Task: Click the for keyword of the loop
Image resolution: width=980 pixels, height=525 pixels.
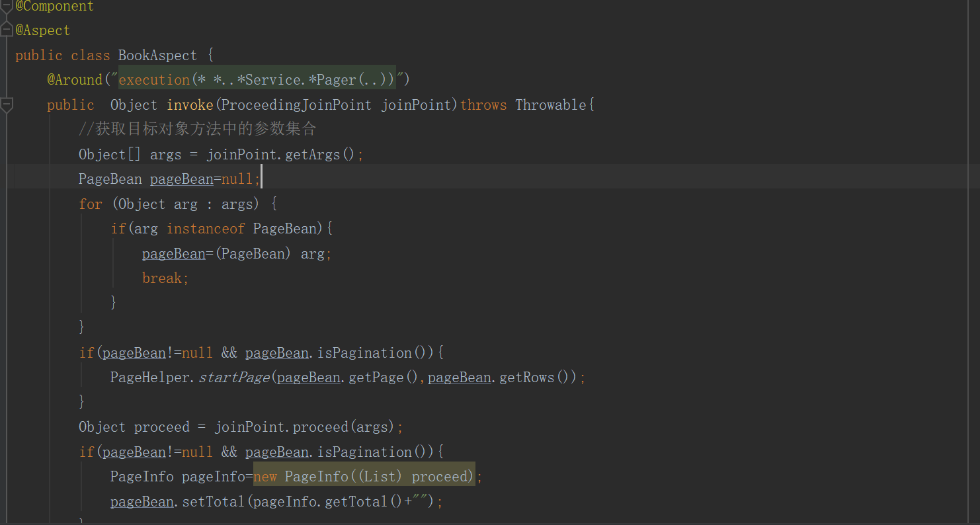Action: [x=91, y=204]
